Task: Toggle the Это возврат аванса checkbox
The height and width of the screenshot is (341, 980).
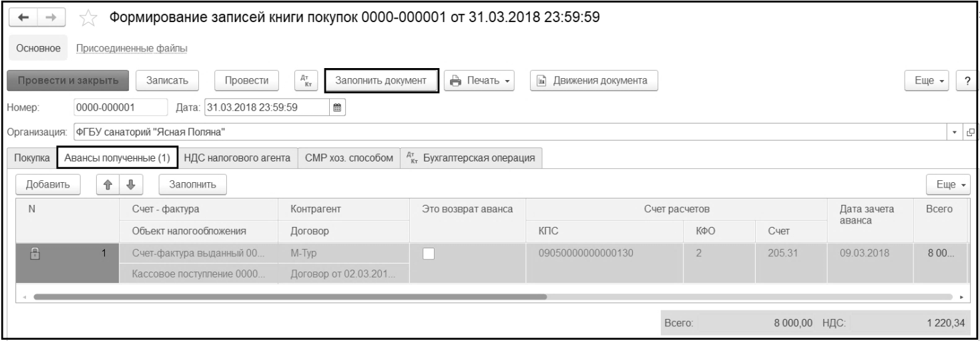Action: point(429,253)
